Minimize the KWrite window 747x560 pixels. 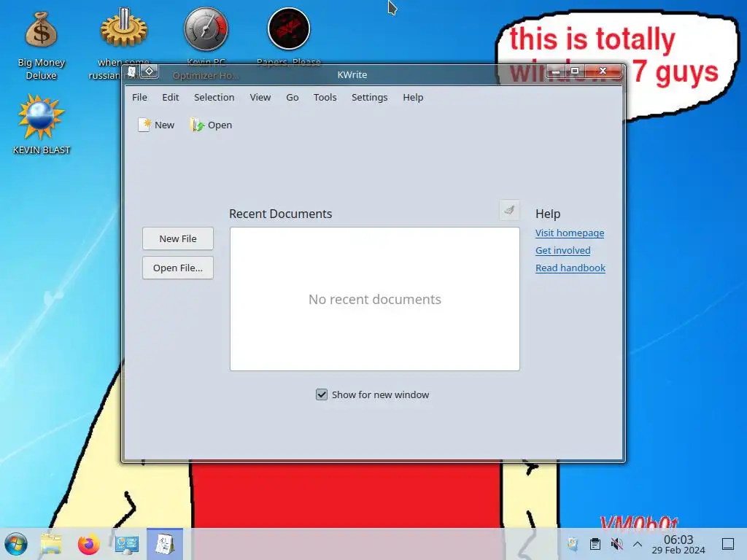(556, 71)
